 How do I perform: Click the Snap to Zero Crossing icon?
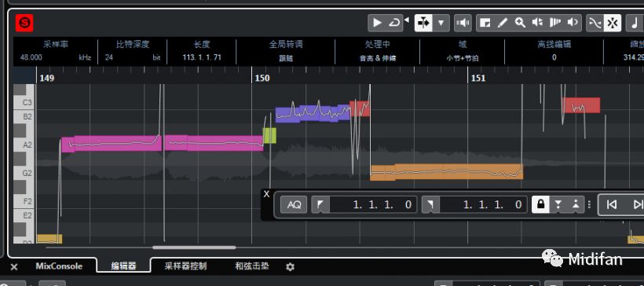coord(595,23)
